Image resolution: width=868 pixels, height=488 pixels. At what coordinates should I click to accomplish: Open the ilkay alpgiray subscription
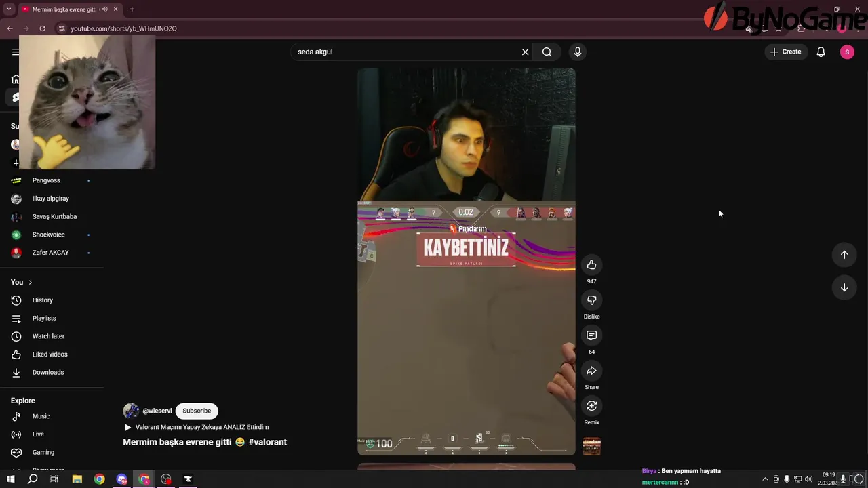coord(51,199)
